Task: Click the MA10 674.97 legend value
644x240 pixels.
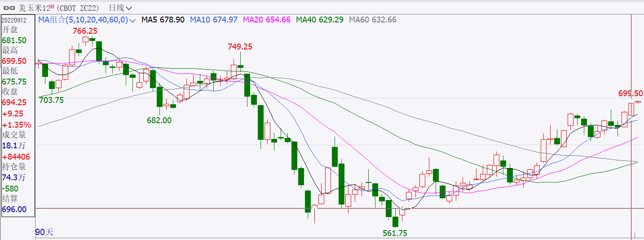Action: tap(214, 20)
